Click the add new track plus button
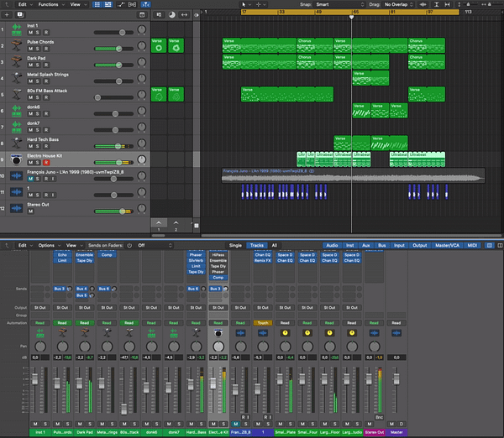This screenshot has height=438, width=504. [x=8, y=14]
